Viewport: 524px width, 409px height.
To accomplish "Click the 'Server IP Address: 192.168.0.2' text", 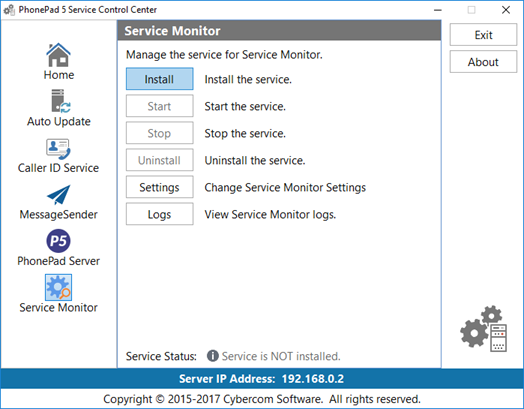I will (x=261, y=379).
